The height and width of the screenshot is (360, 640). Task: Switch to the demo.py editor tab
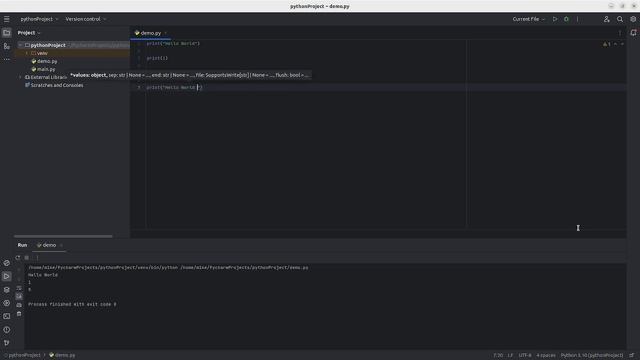click(x=151, y=33)
